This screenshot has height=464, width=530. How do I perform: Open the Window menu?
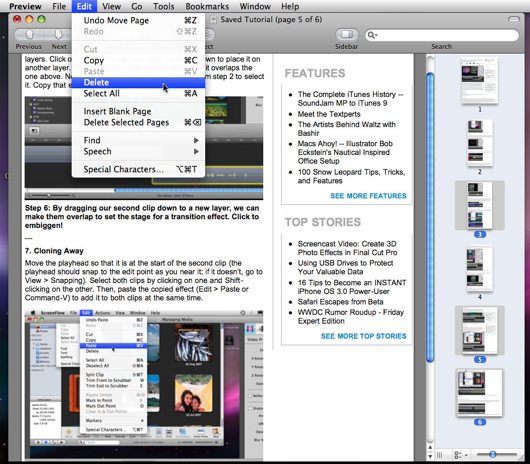point(255,6)
